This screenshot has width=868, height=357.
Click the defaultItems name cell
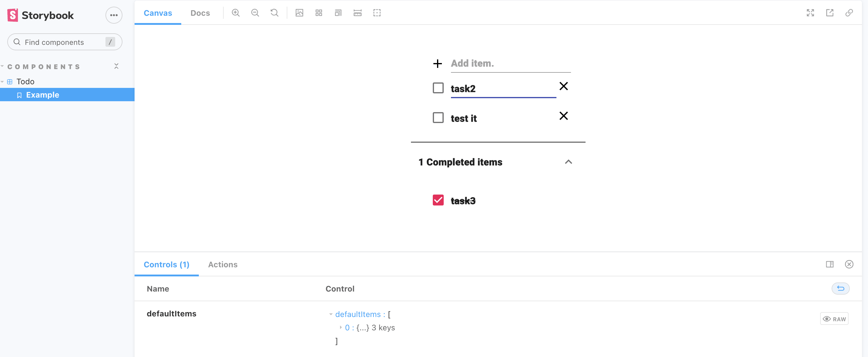pyautogui.click(x=171, y=314)
